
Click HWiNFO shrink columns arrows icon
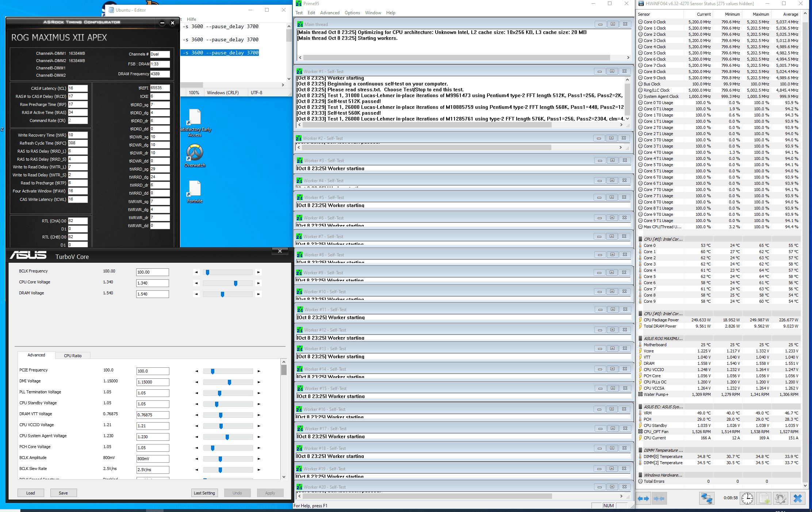tap(659, 498)
